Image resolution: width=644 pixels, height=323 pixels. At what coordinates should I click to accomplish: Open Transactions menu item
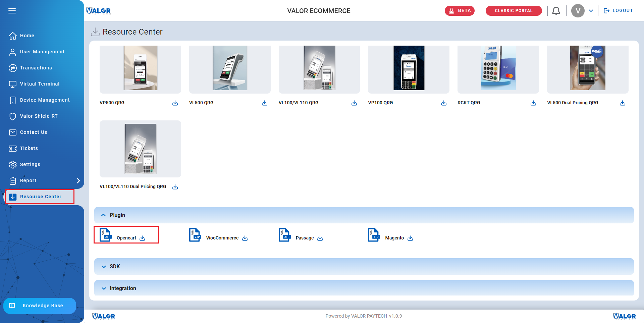tap(36, 68)
